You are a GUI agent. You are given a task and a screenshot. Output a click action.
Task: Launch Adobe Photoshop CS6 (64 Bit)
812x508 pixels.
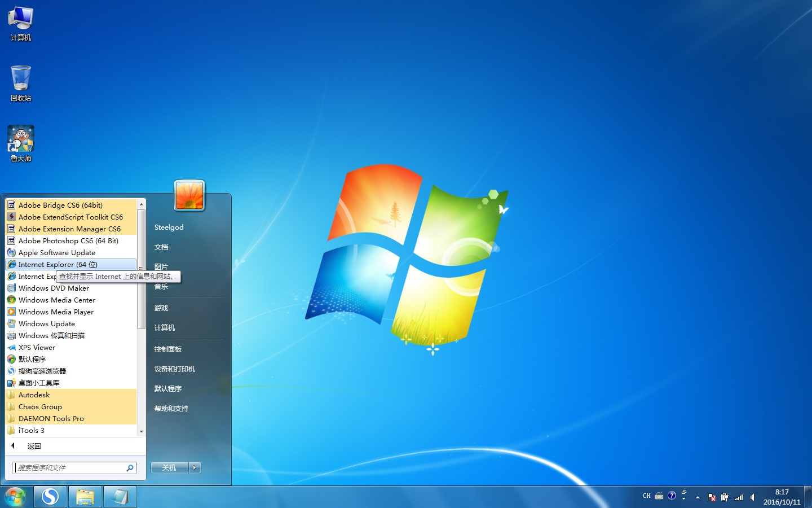pos(71,240)
